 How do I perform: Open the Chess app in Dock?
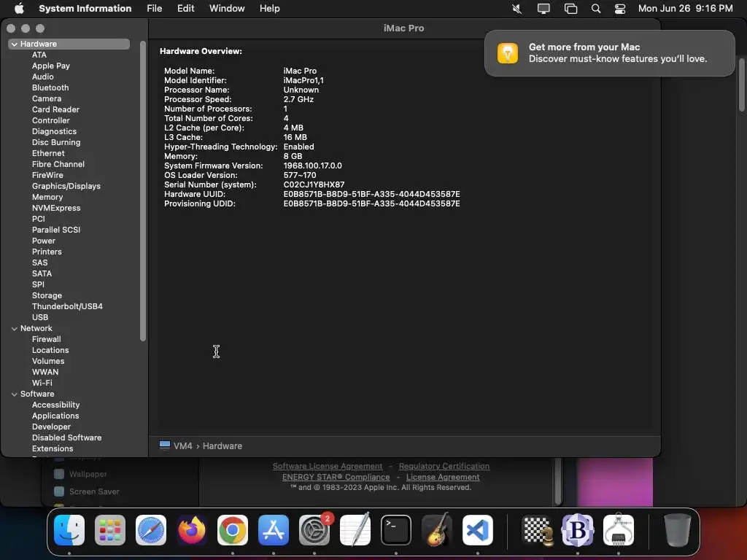coord(538,530)
